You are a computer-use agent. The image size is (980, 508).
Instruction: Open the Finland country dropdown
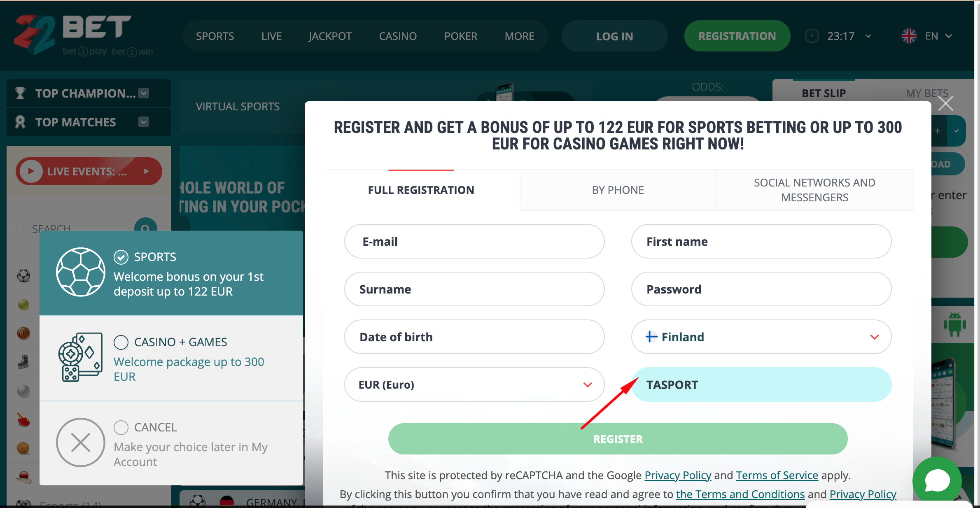(x=761, y=337)
